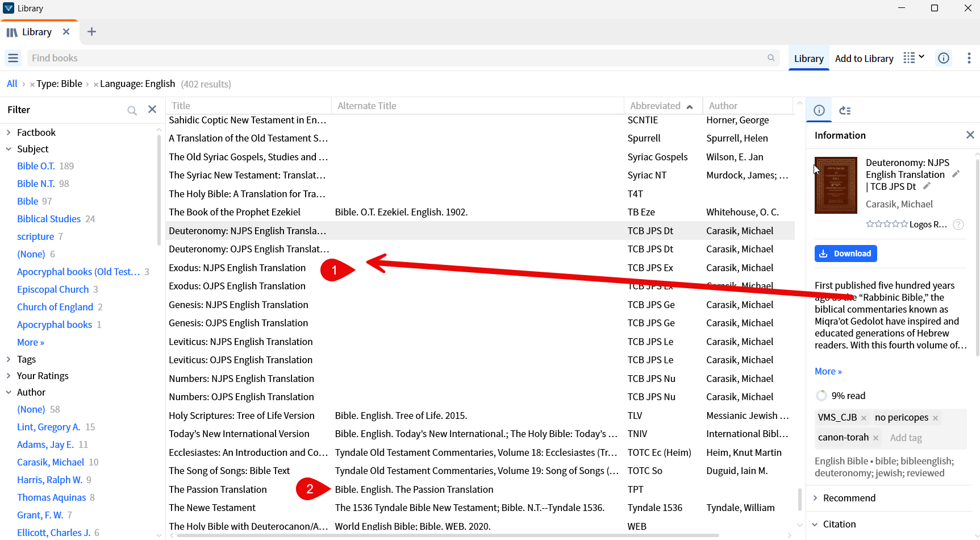980x540 pixels.
Task: Open the hamburger menu beside Find books
Action: [x=13, y=58]
